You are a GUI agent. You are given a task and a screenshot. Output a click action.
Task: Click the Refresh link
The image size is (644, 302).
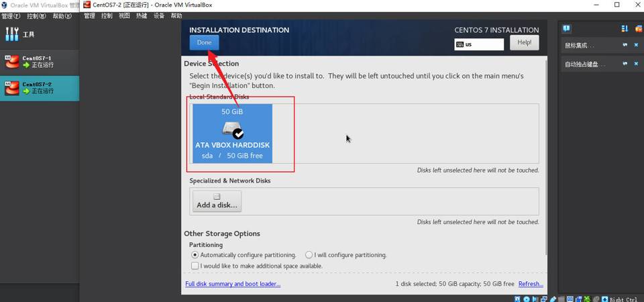pos(530,284)
